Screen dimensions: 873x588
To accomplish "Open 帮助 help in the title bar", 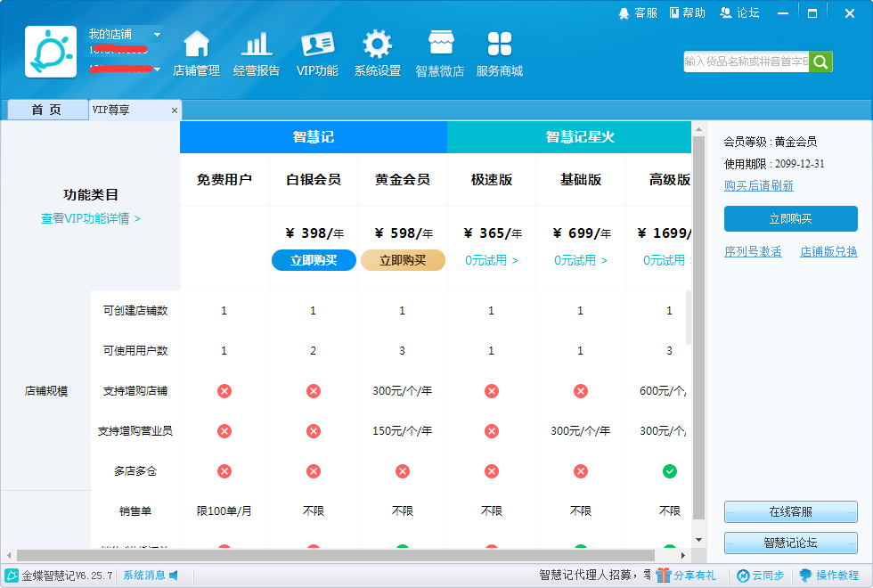I will pyautogui.click(x=687, y=12).
